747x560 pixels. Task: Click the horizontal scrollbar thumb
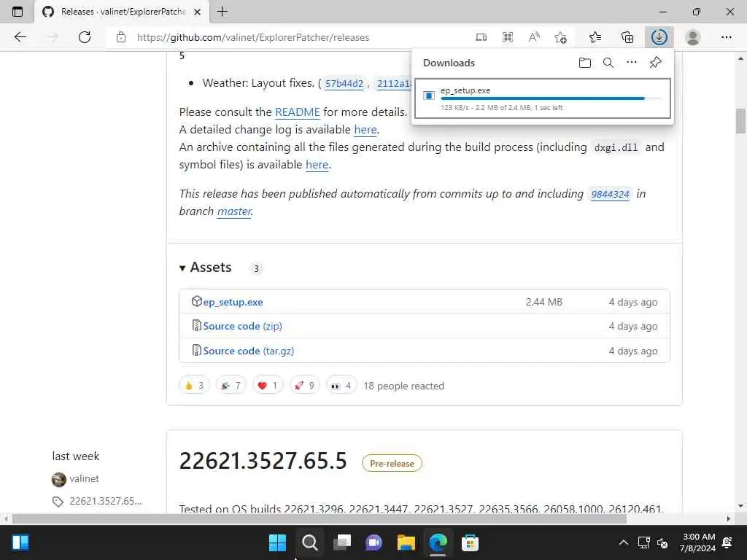coord(320,518)
